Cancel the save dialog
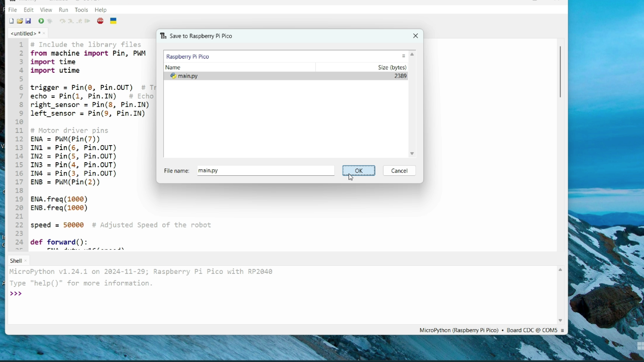The width and height of the screenshot is (644, 362). coord(400,171)
